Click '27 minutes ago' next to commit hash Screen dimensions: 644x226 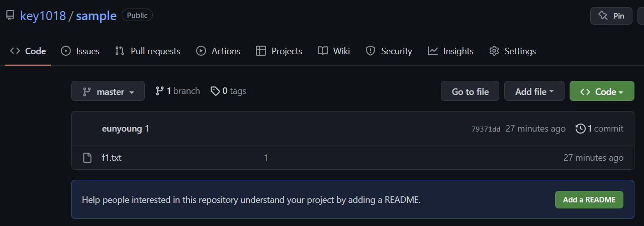(x=535, y=129)
